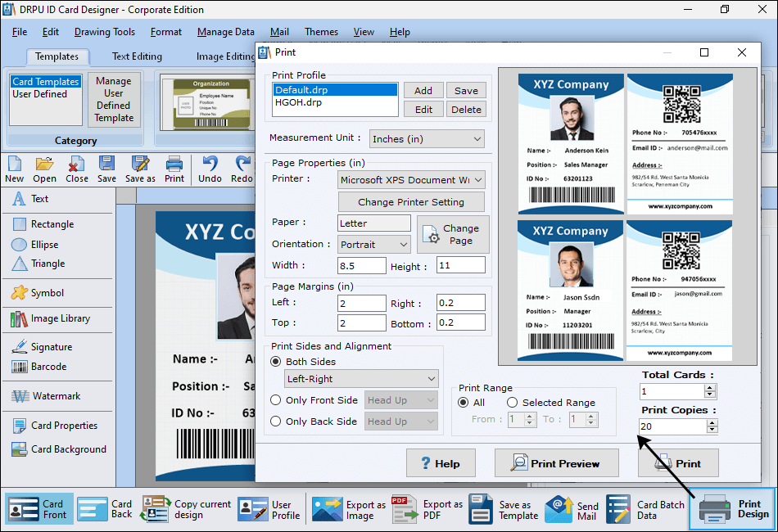Decrease Print Copies stepper value
Viewport: 778px width, 532px height.
tap(712, 430)
